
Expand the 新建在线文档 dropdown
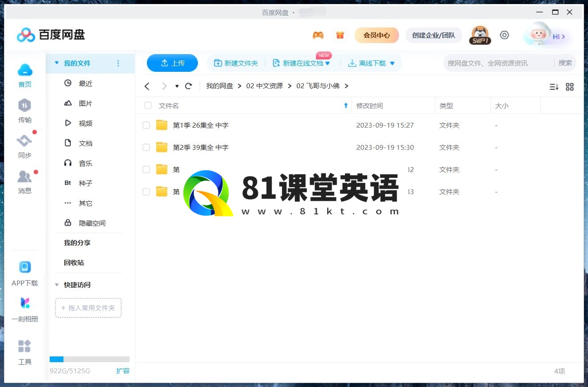point(328,63)
